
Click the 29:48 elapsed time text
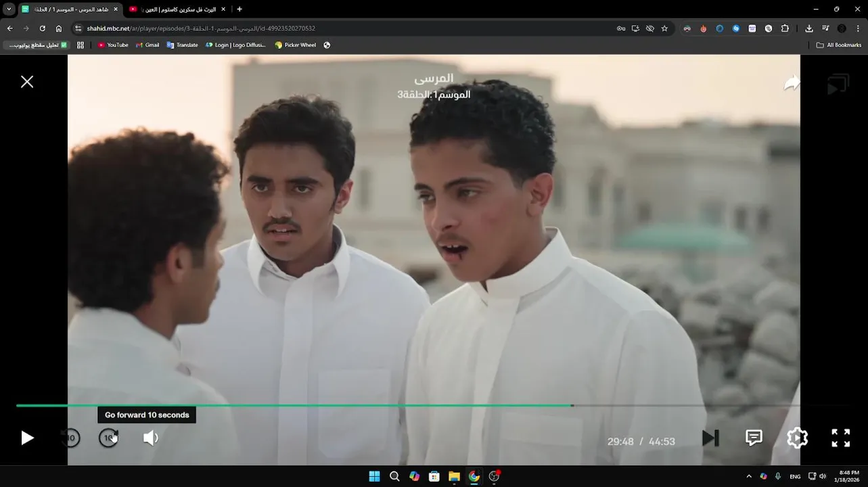pos(620,442)
